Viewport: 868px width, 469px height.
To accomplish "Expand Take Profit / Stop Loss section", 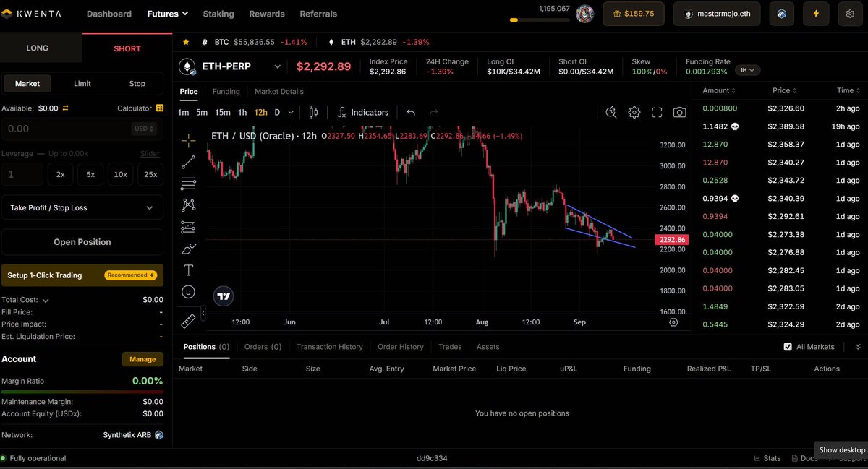I will click(x=82, y=207).
